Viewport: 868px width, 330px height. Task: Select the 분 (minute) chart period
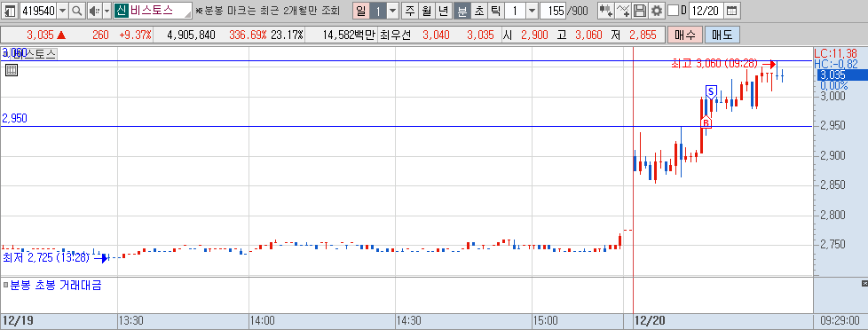[x=462, y=10]
